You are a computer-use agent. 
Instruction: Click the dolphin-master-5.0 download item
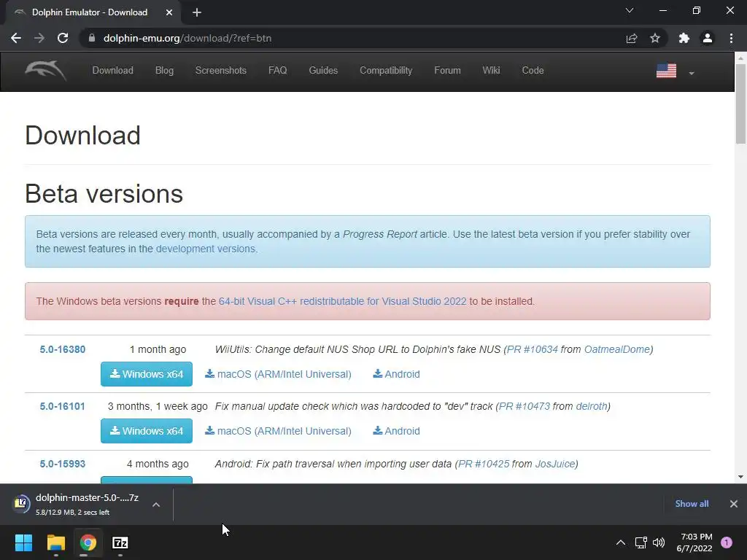coord(88,505)
